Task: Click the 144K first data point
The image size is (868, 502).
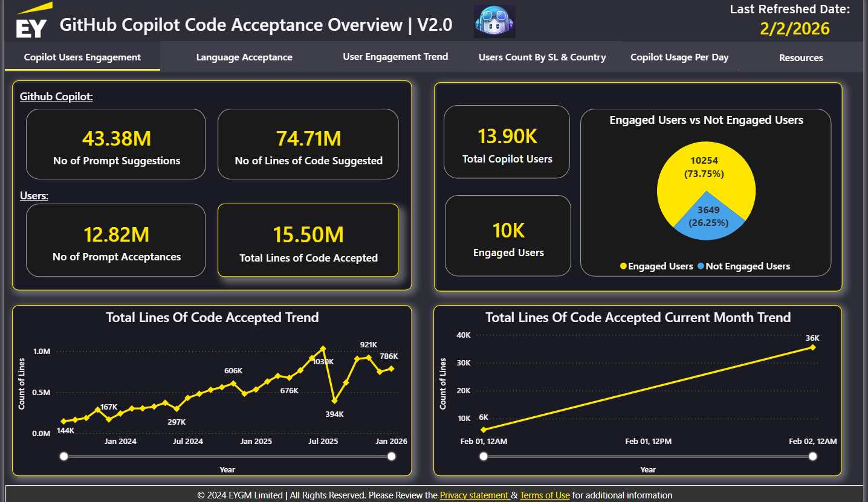Action: (63, 421)
